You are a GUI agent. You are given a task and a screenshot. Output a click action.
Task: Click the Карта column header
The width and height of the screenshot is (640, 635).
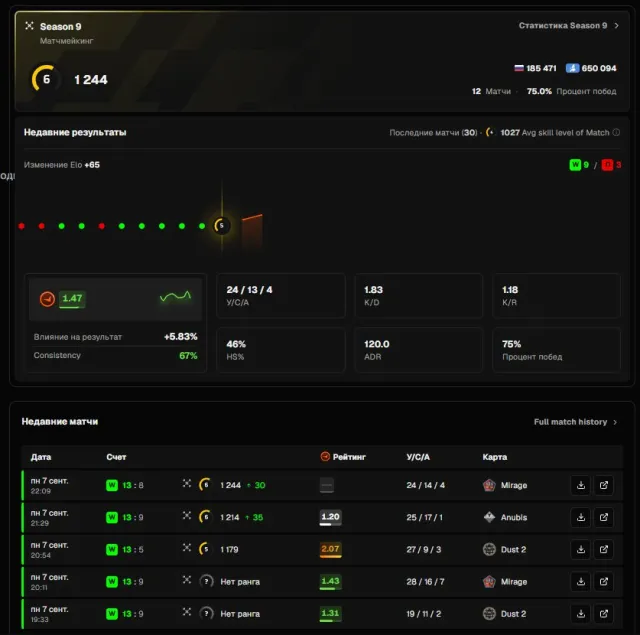pyautogui.click(x=495, y=457)
